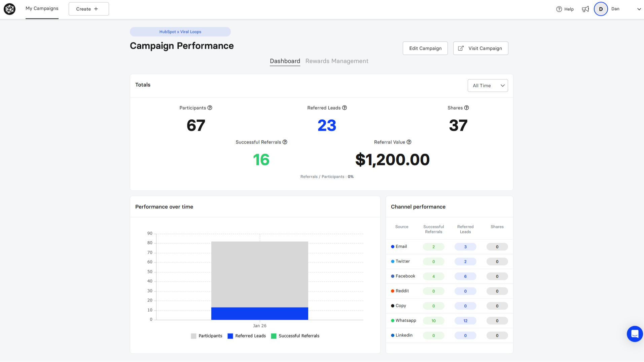Toggle Successful Referrals series in legend

tap(295, 336)
